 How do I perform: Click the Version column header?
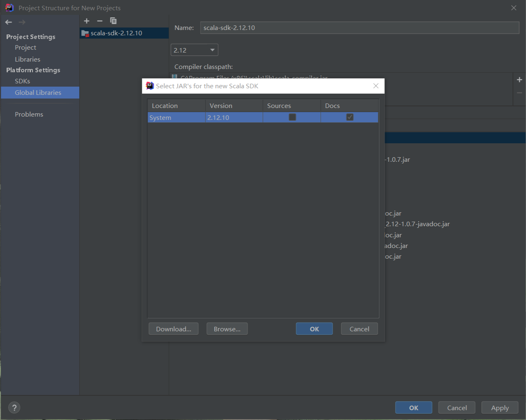(x=234, y=106)
